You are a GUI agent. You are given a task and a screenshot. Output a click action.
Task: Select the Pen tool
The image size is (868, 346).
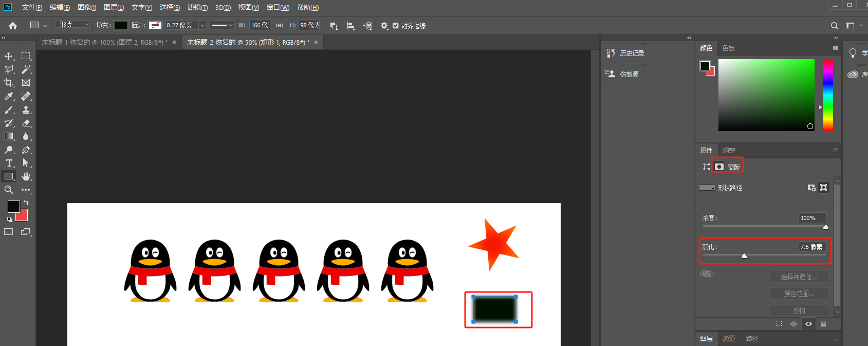click(x=26, y=150)
